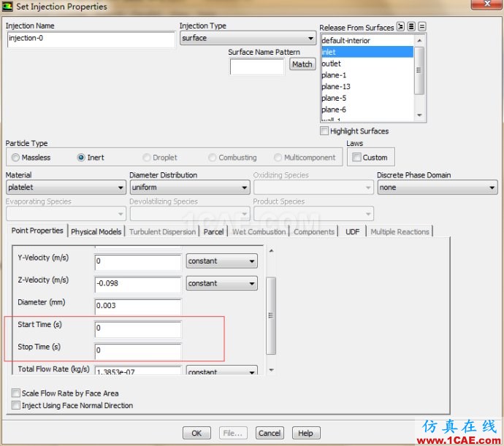Viewport: 504px width, 446px height.
Task: Open Diameter Distribution dropdown
Action: pos(190,188)
